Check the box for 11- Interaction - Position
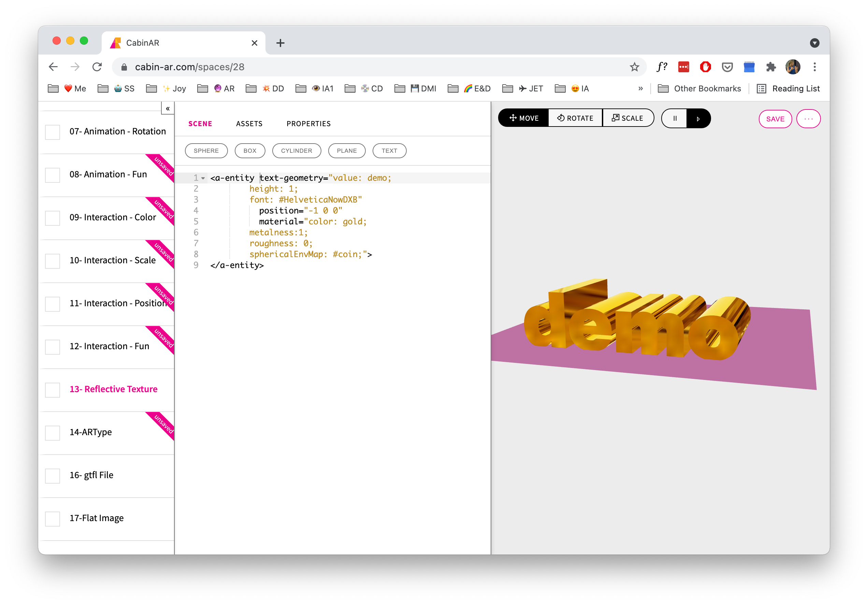This screenshot has height=605, width=868. [53, 304]
